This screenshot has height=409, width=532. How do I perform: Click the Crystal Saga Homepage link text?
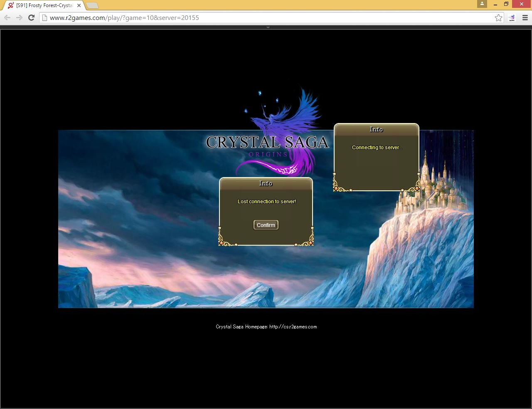266,327
